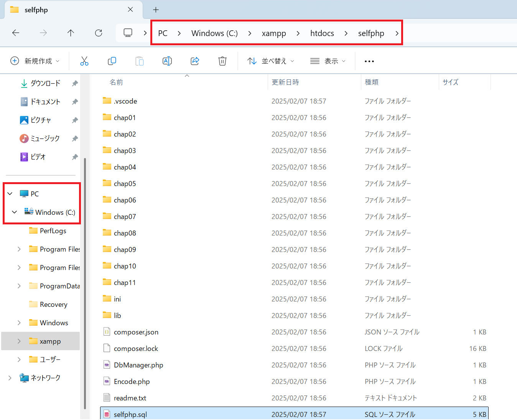Select PerfLogs in the navigation tree
The image size is (517, 420).
[48, 231]
